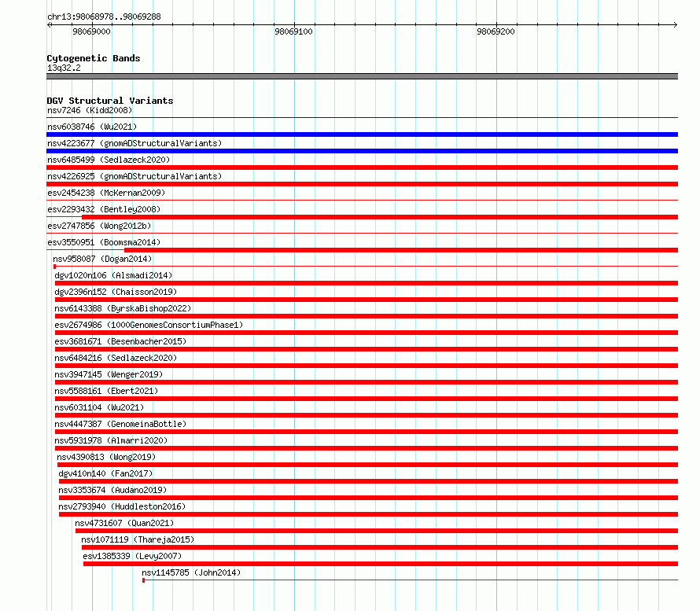Click dgv410n140 (Fan2017) label

[x=105, y=473]
